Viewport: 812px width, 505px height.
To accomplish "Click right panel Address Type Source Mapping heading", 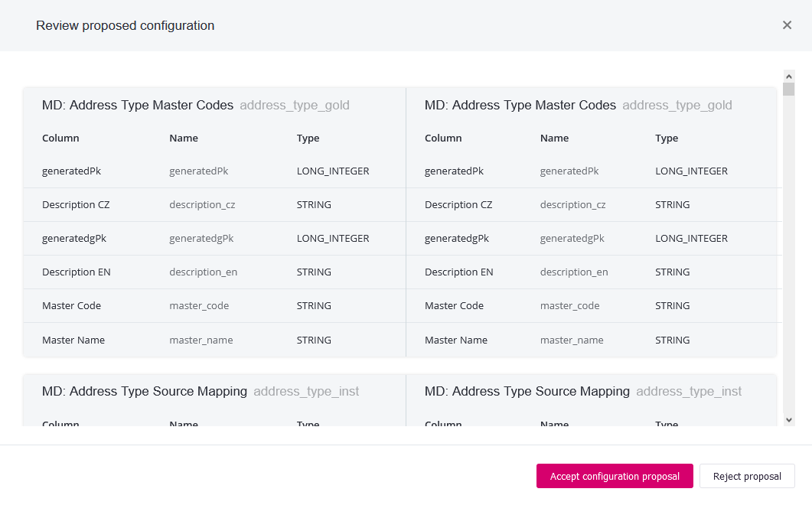I will (527, 392).
